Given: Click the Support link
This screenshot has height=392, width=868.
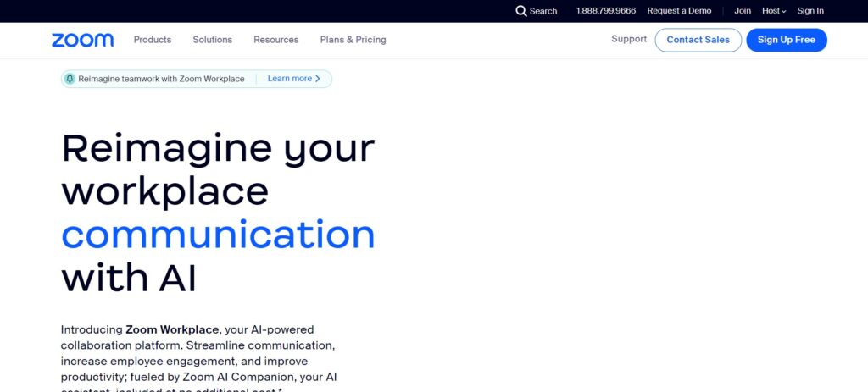Looking at the screenshot, I should [629, 39].
